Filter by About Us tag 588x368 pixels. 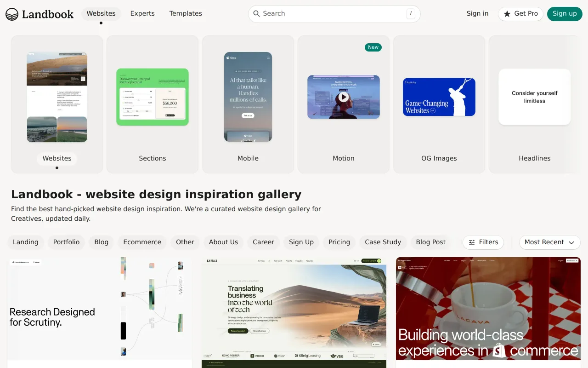[223, 242]
